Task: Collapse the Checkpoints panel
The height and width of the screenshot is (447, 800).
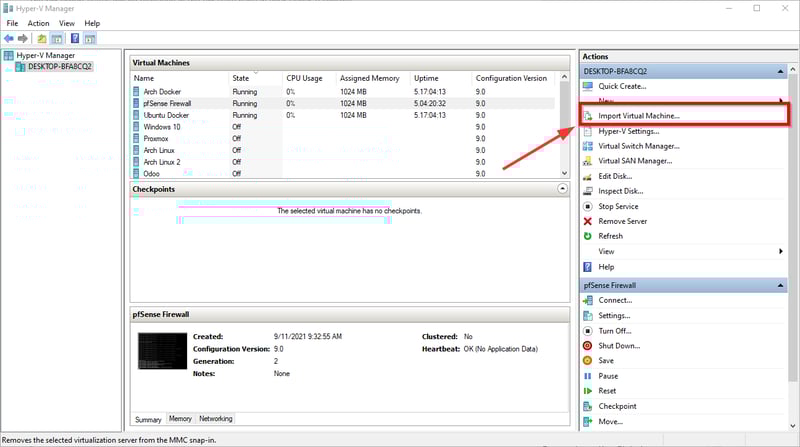Action: pyautogui.click(x=562, y=188)
